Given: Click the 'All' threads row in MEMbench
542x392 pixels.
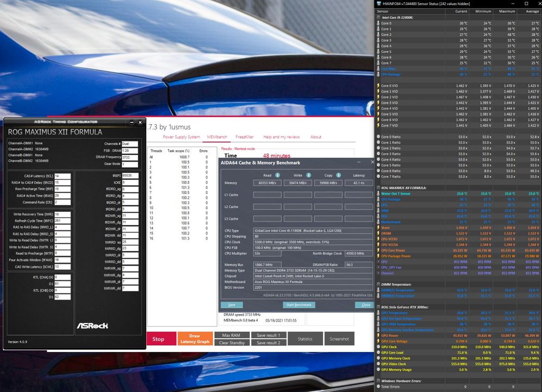Looking at the screenshot, I should click(178, 157).
